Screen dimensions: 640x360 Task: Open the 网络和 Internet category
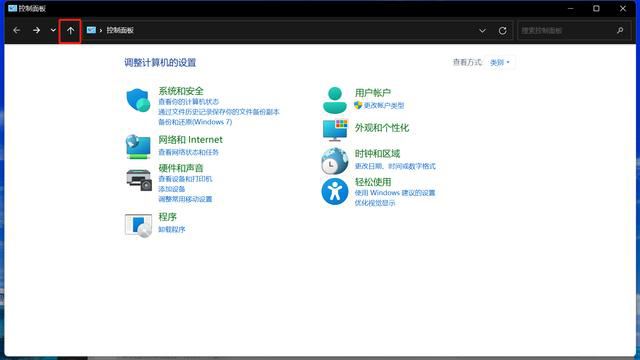tap(190, 140)
